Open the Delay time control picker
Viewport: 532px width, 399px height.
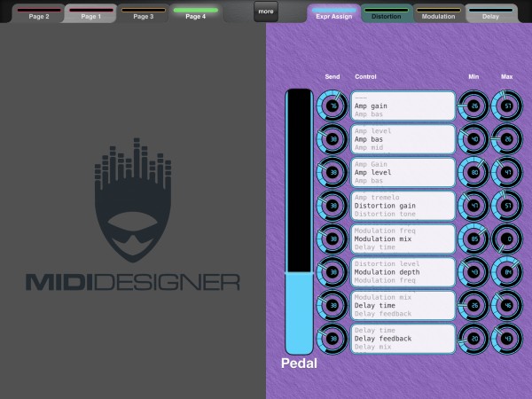pos(403,305)
